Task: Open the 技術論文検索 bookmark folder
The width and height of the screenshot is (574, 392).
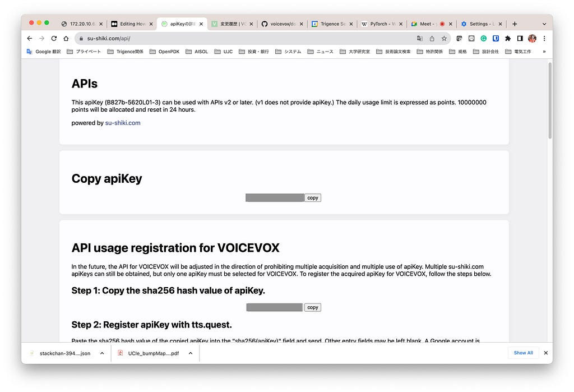Action: point(393,52)
